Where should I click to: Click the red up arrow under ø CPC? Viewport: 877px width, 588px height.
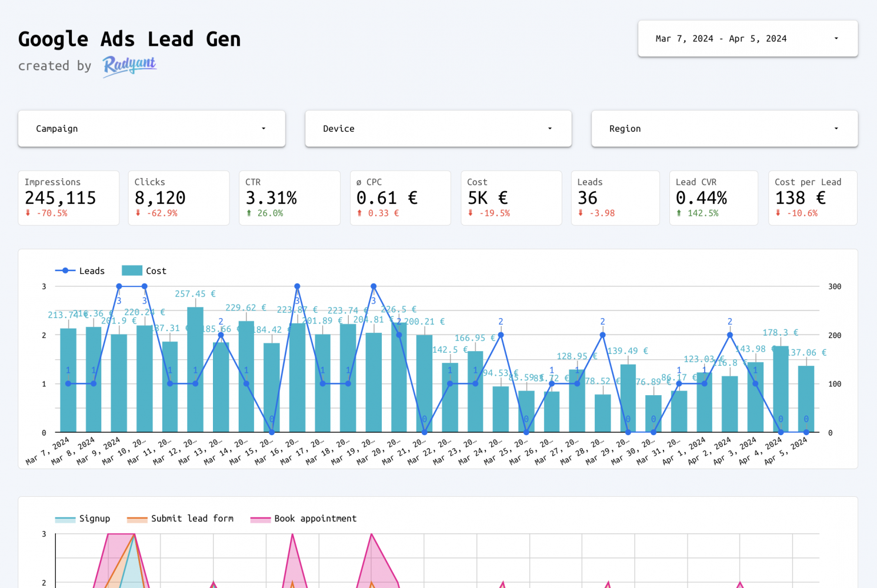(x=359, y=213)
